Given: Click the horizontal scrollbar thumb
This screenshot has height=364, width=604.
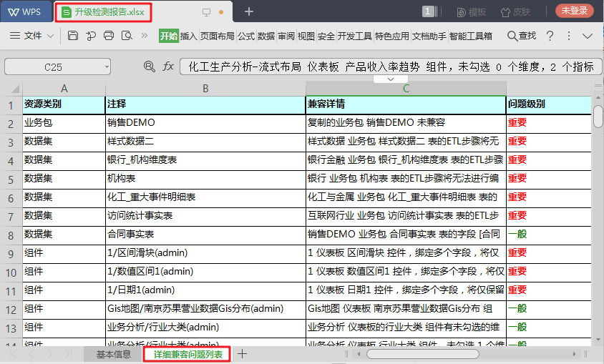Looking at the screenshot, I should pos(423,354).
